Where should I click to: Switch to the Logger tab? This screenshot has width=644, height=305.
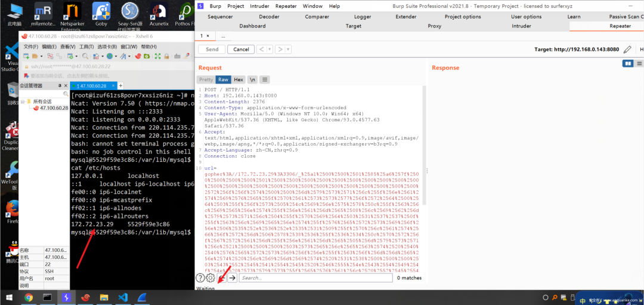pyautogui.click(x=363, y=17)
